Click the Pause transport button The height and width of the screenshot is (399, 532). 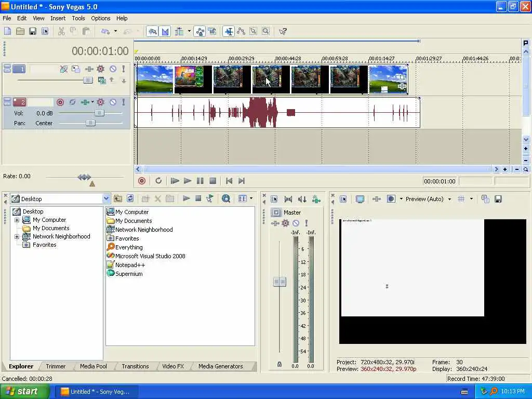click(x=200, y=181)
